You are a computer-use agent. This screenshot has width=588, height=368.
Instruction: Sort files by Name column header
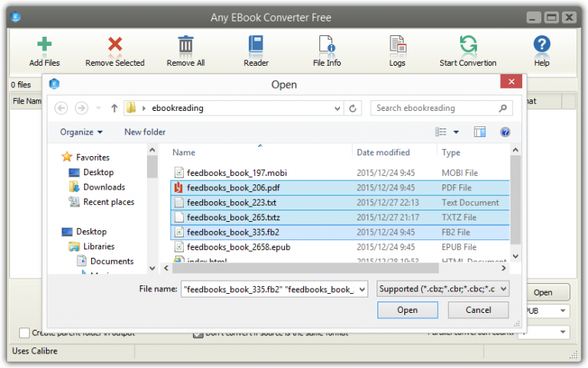[184, 152]
